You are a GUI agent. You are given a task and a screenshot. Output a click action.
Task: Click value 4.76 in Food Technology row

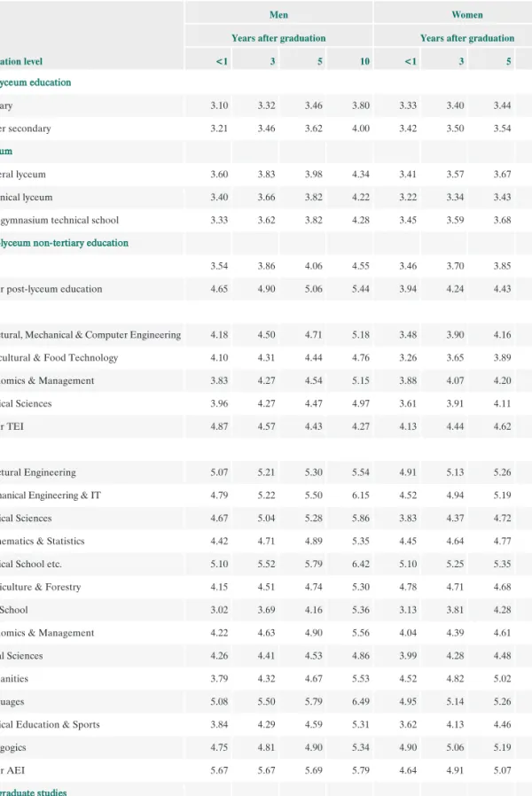tap(360, 357)
